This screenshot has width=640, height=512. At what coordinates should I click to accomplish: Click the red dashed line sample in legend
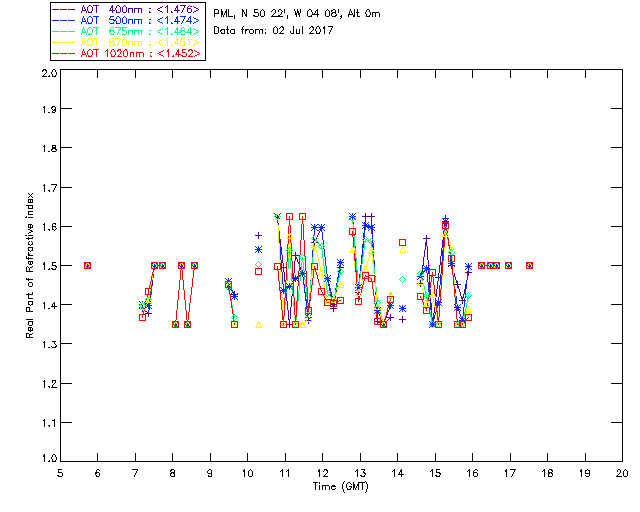click(64, 53)
